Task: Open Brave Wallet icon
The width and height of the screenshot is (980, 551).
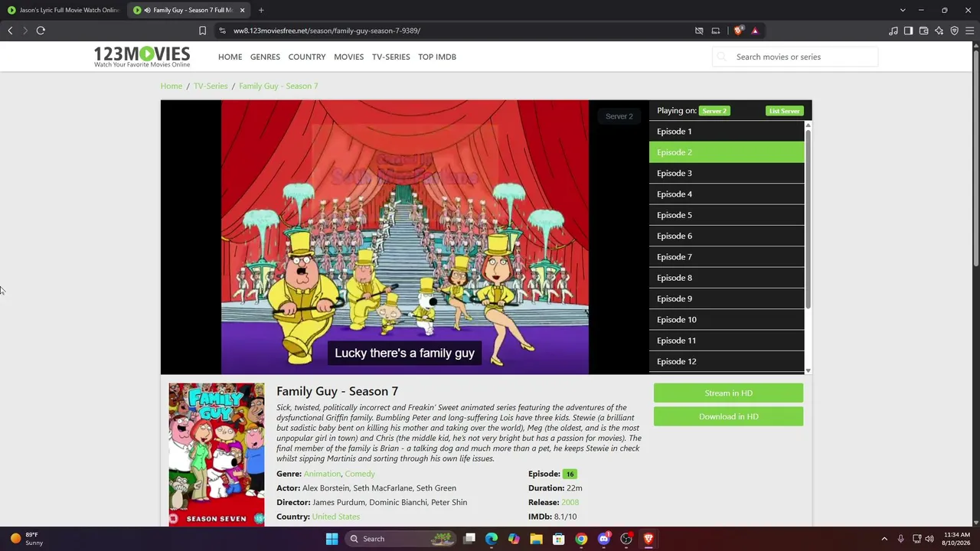Action: click(x=924, y=31)
